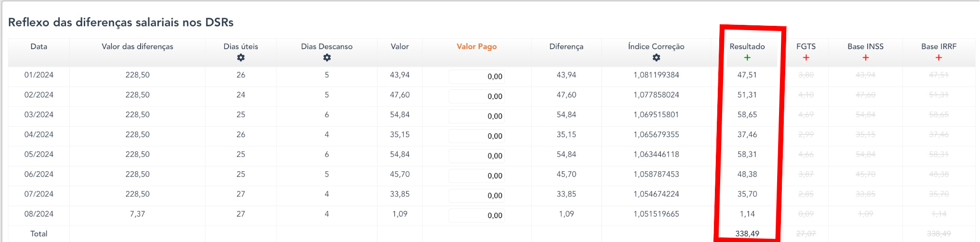
Task: Open the Dias Descanso gear settings
Action: pyautogui.click(x=327, y=57)
